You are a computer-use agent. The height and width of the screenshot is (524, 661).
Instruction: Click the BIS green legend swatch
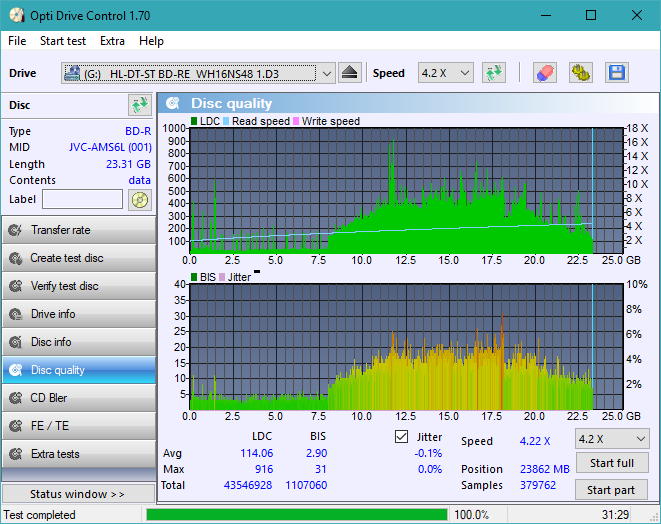pos(194,277)
